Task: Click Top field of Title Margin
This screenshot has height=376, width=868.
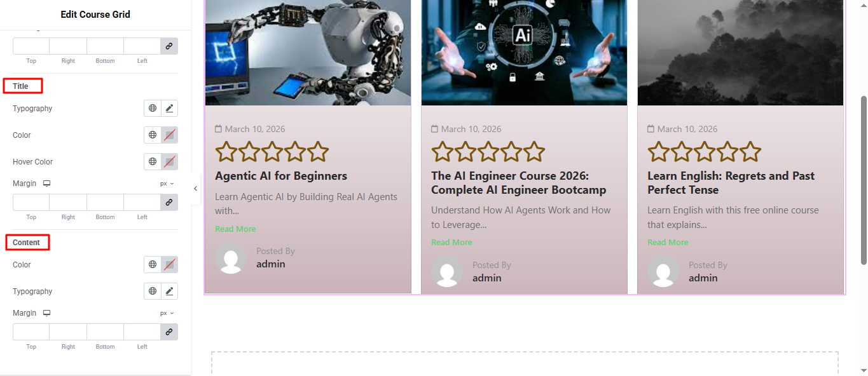Action: pos(31,203)
